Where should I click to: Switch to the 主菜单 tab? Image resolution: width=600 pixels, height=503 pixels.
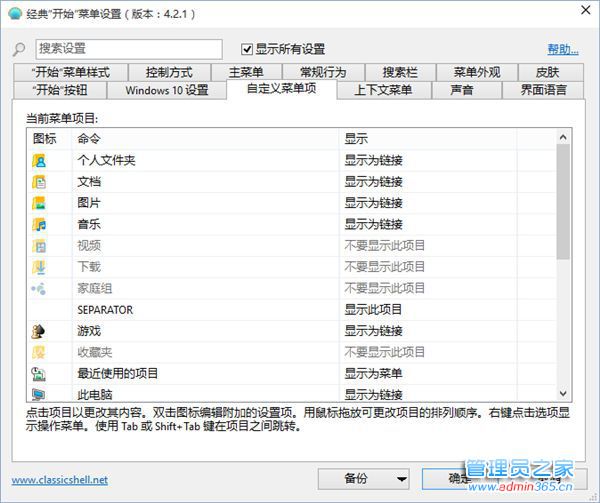pyautogui.click(x=246, y=72)
